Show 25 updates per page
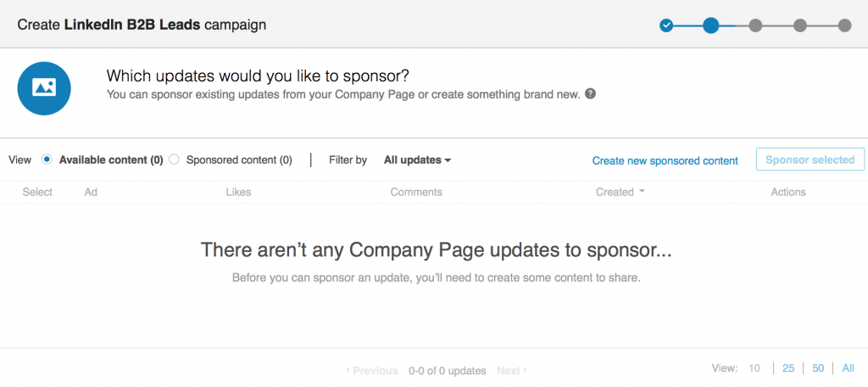Image resolution: width=868 pixels, height=387 pixels. click(788, 368)
